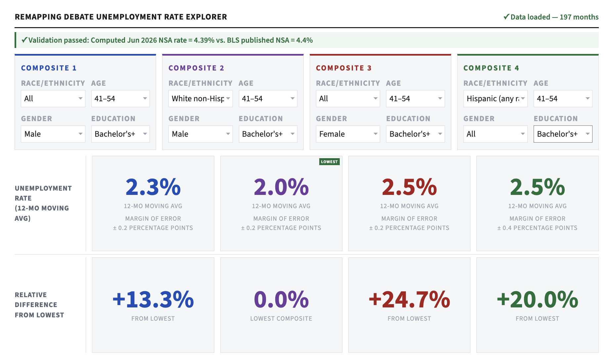Open Composite 1 Gender dropdown showing Male
Screen dimensions: 616x364
point(53,134)
